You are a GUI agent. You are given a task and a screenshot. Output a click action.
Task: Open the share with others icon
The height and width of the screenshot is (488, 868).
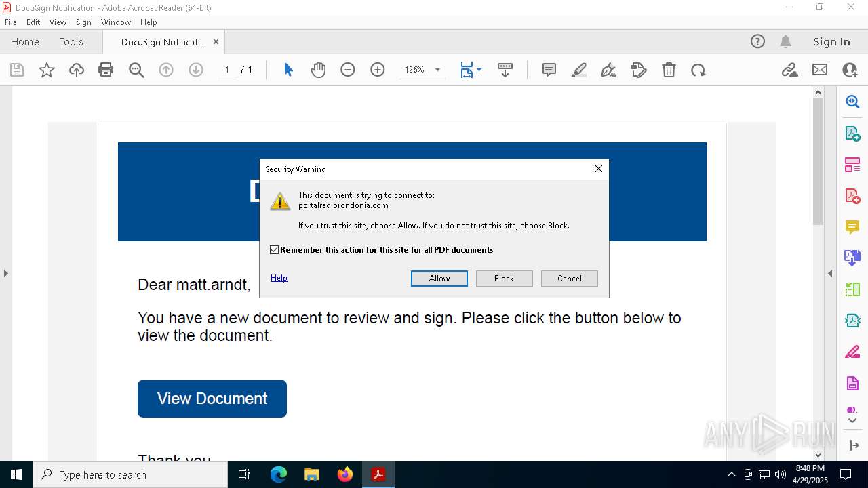850,70
